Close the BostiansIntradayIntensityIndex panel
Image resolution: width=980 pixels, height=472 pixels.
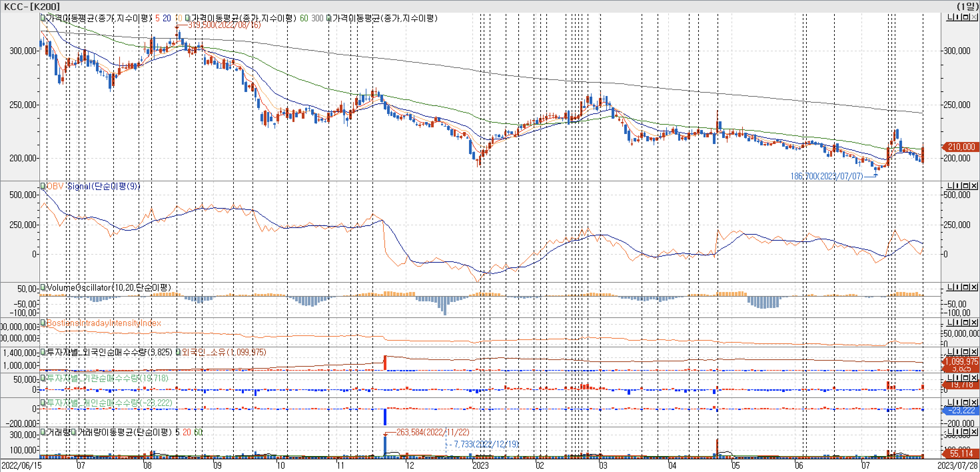click(x=974, y=322)
